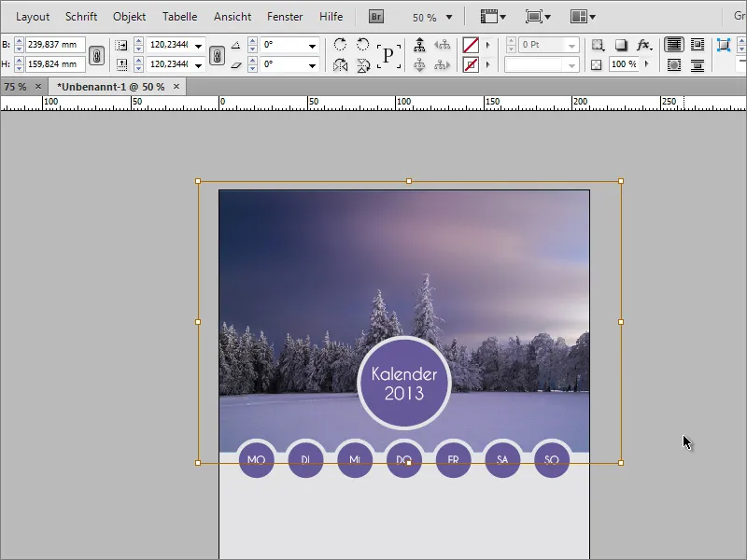Image resolution: width=747 pixels, height=560 pixels.
Task: Click the drop shadow icon
Action: coord(621,45)
